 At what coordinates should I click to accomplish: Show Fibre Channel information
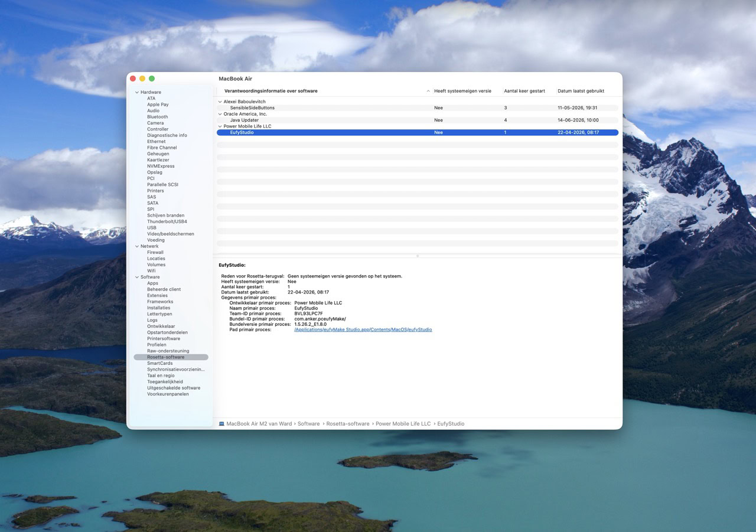click(162, 148)
